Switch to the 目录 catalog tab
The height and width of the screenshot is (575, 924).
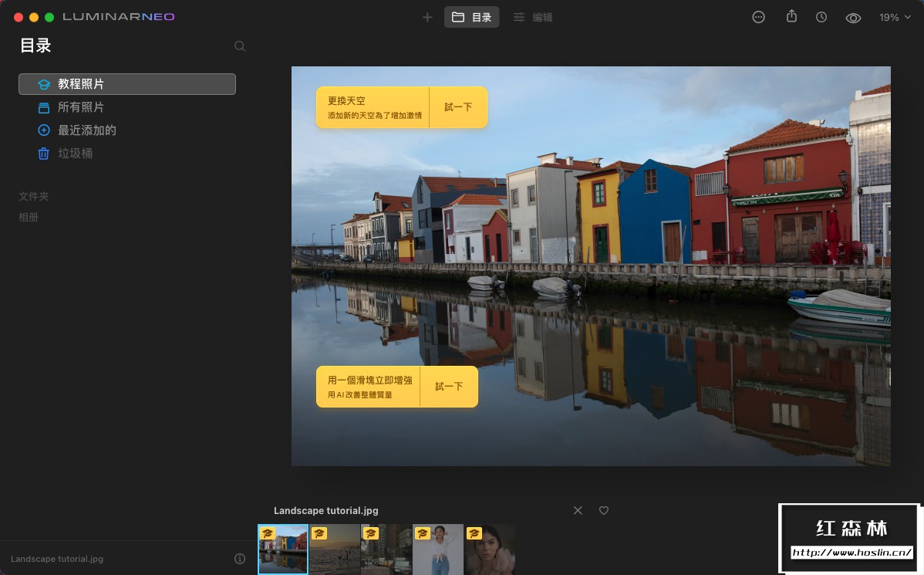(x=471, y=16)
